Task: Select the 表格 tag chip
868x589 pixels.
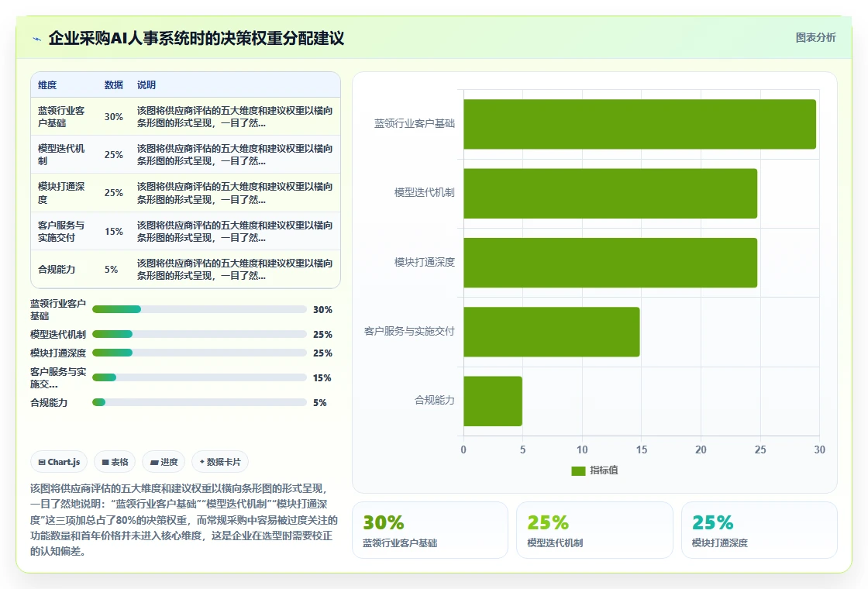Action: pos(115,462)
